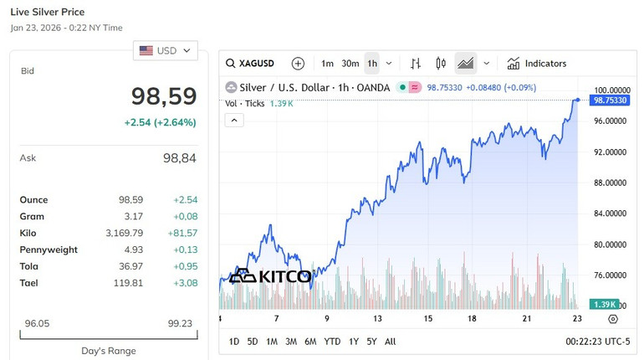The width and height of the screenshot is (644, 360).
Task: Expand the chart style dropdown arrow
Action: click(x=486, y=64)
